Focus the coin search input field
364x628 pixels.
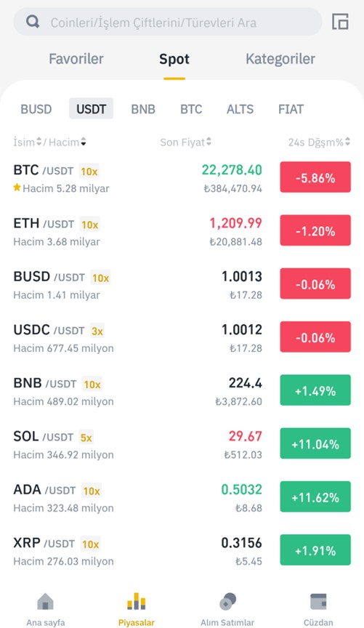click(167, 22)
